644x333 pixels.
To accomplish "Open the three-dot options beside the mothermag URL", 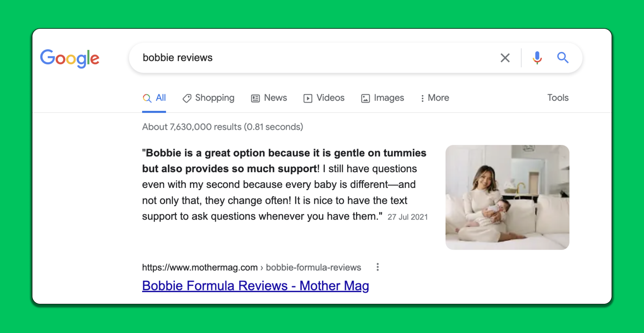I will [x=377, y=267].
